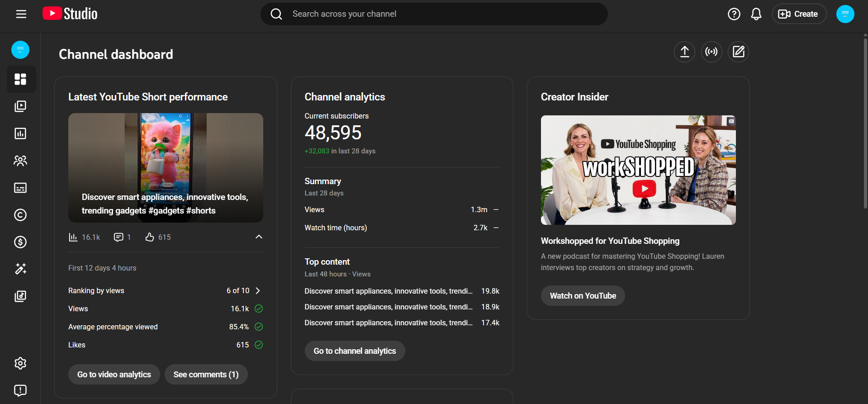Open the Create dropdown button
Screen dimensions: 868x404
point(799,14)
